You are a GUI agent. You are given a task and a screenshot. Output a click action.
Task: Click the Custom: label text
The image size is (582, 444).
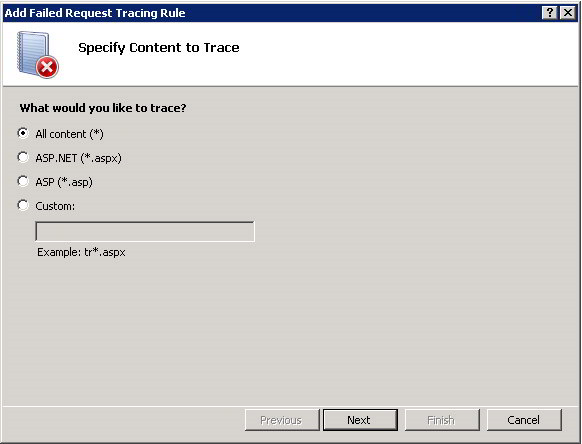[x=55, y=206]
